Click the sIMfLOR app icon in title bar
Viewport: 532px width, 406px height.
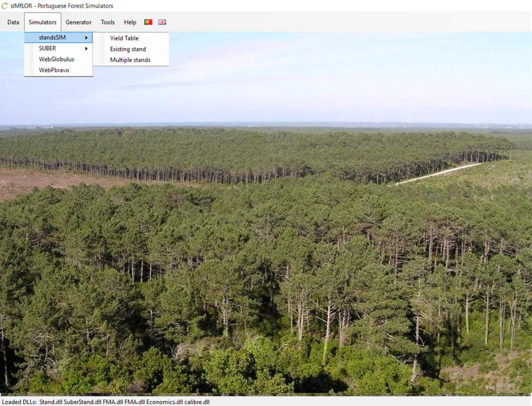(5, 6)
